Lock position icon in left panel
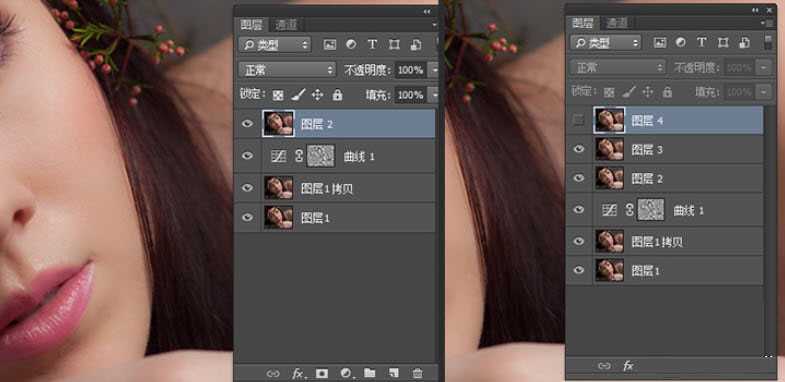The image size is (785, 382). tap(317, 95)
